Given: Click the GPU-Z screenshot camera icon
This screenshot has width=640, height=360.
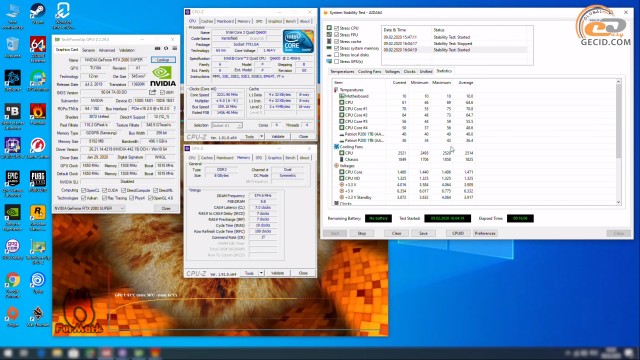Looking at the screenshot, I should [158, 49].
